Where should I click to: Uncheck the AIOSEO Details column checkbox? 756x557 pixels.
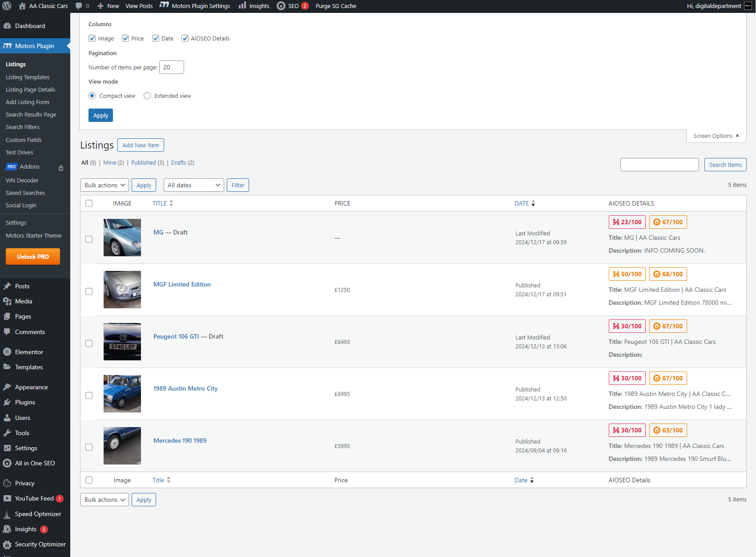185,38
